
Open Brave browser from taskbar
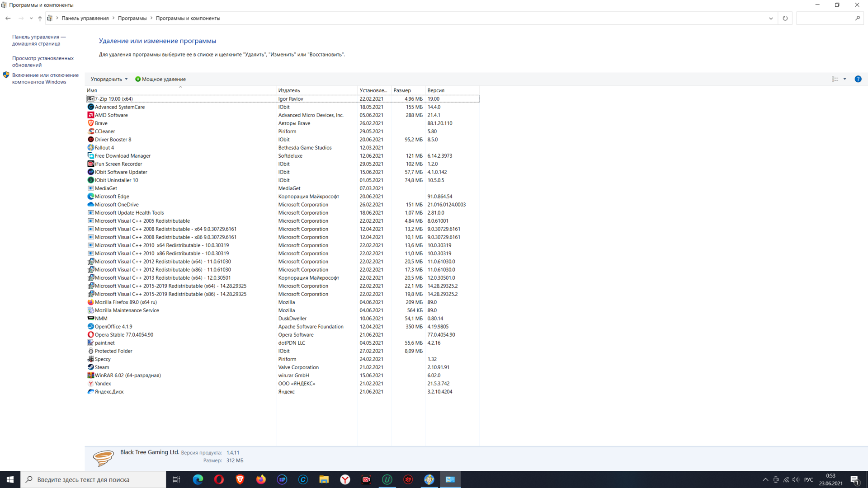pos(240,479)
